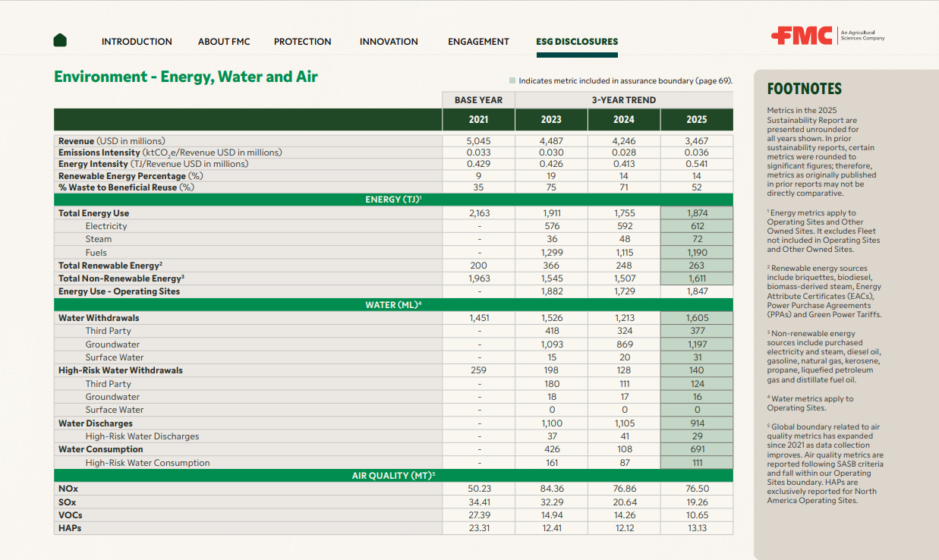Click the 2023 NOx value 84.36
Image resolution: width=939 pixels, height=560 pixels.
coord(551,489)
